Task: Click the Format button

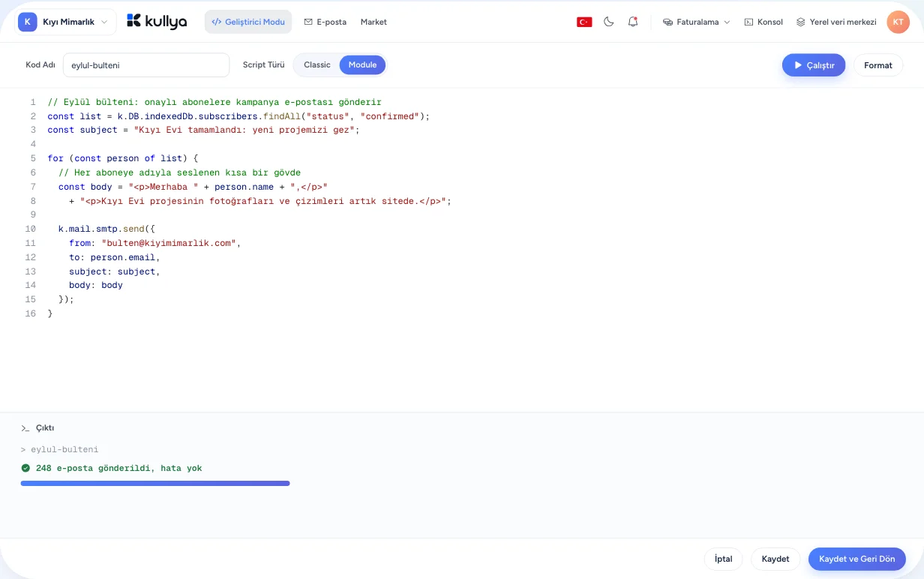Action: click(878, 65)
